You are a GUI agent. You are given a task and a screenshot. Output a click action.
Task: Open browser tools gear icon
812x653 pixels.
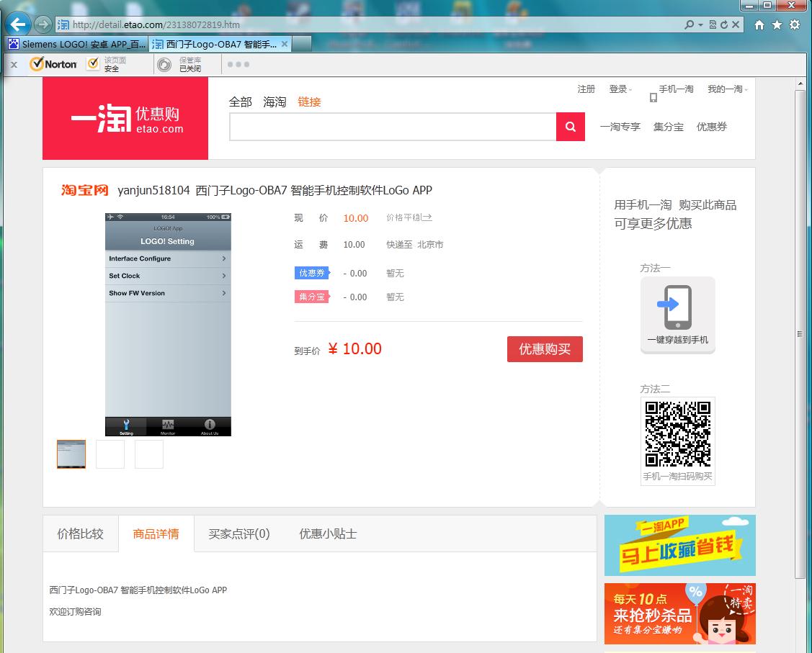(x=795, y=24)
